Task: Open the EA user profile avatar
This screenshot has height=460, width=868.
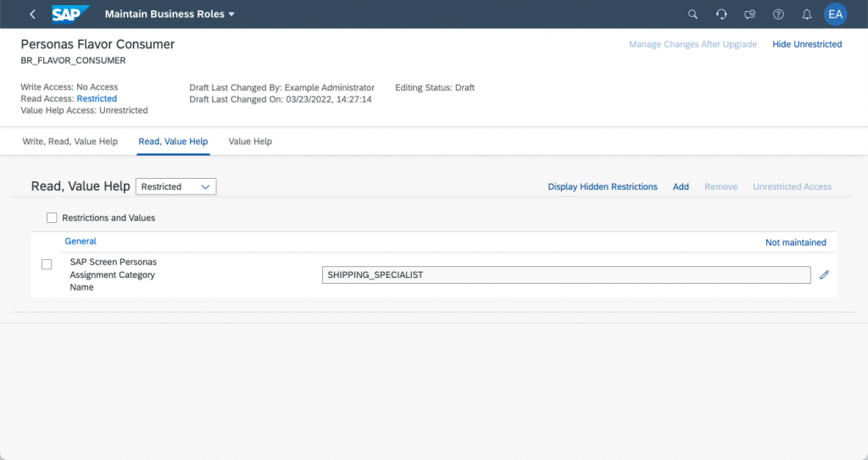Action: (835, 14)
